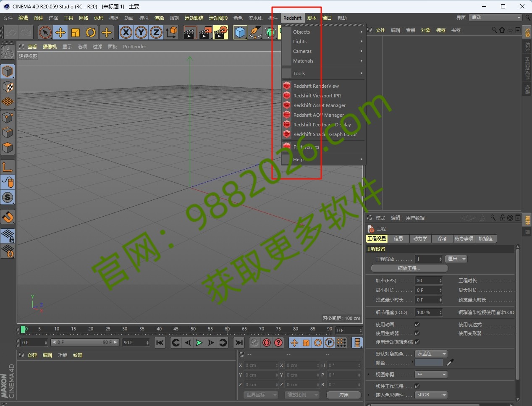Toggle 使用运动剪辑系统 checkbox
This screenshot has height=406, width=532.
(x=417, y=342)
